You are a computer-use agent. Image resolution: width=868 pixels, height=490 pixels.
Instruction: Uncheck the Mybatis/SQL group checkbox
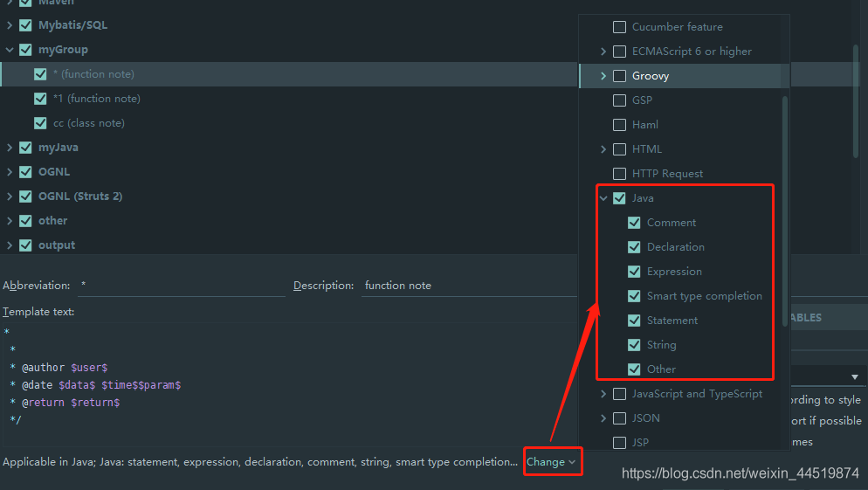point(25,25)
